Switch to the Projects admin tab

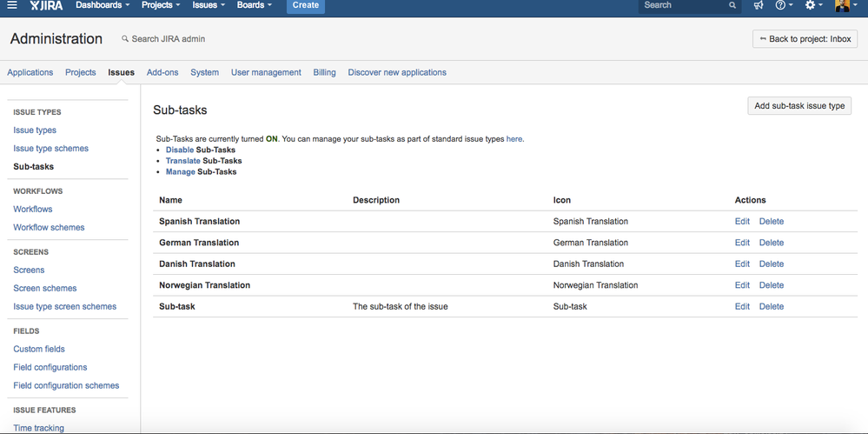pos(80,72)
